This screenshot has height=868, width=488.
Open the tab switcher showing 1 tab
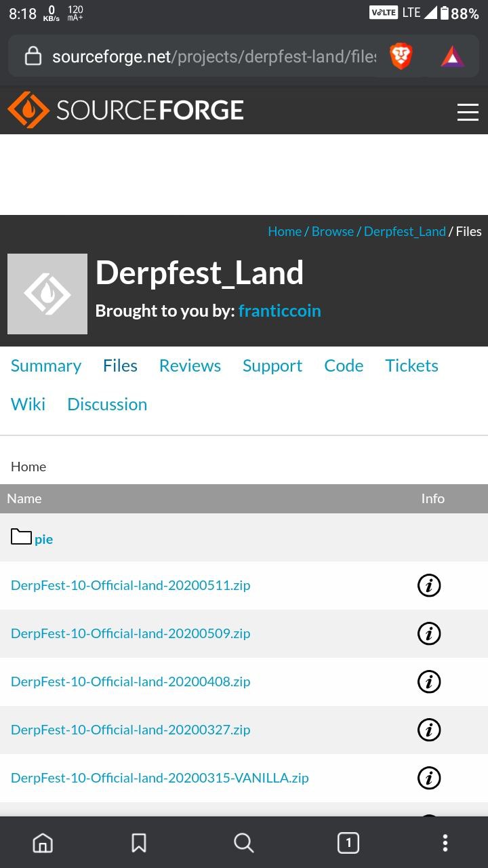click(348, 843)
